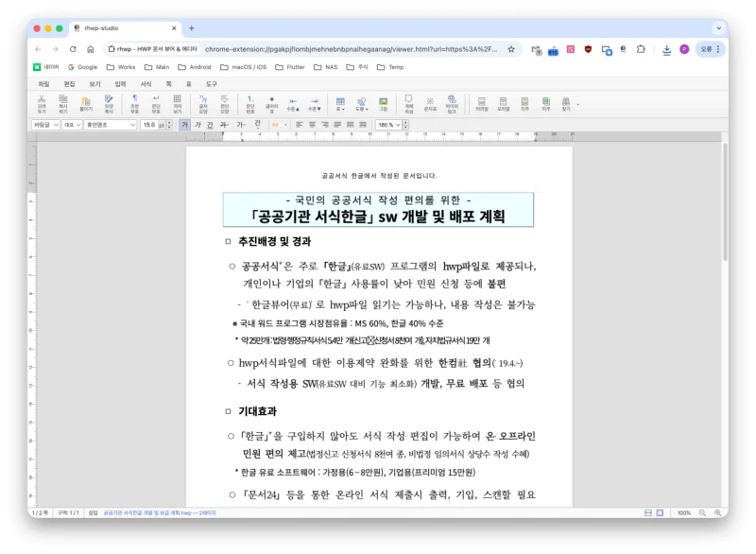The width and height of the screenshot is (756, 554).
Task: Open the Flutter bookmark folder
Action: tap(290, 67)
